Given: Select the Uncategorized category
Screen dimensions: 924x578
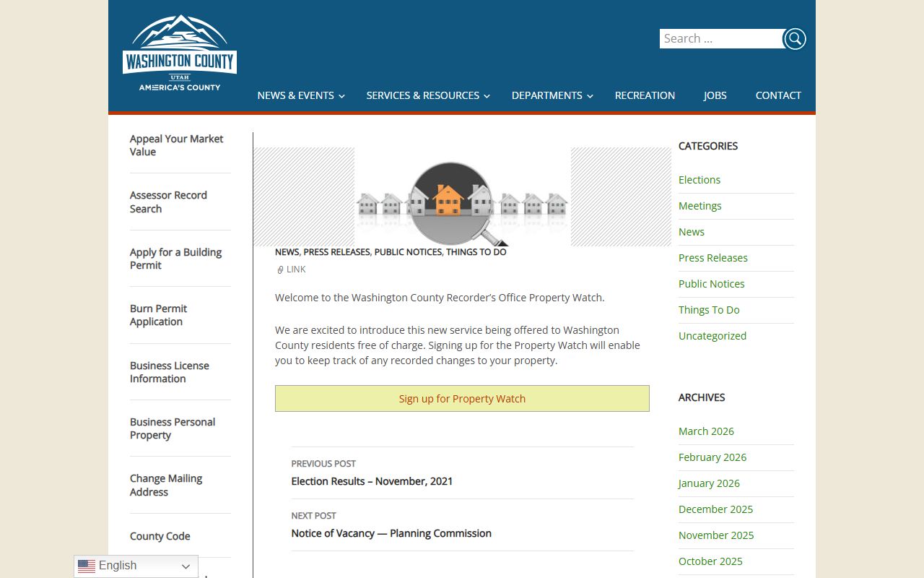Looking at the screenshot, I should click(712, 336).
